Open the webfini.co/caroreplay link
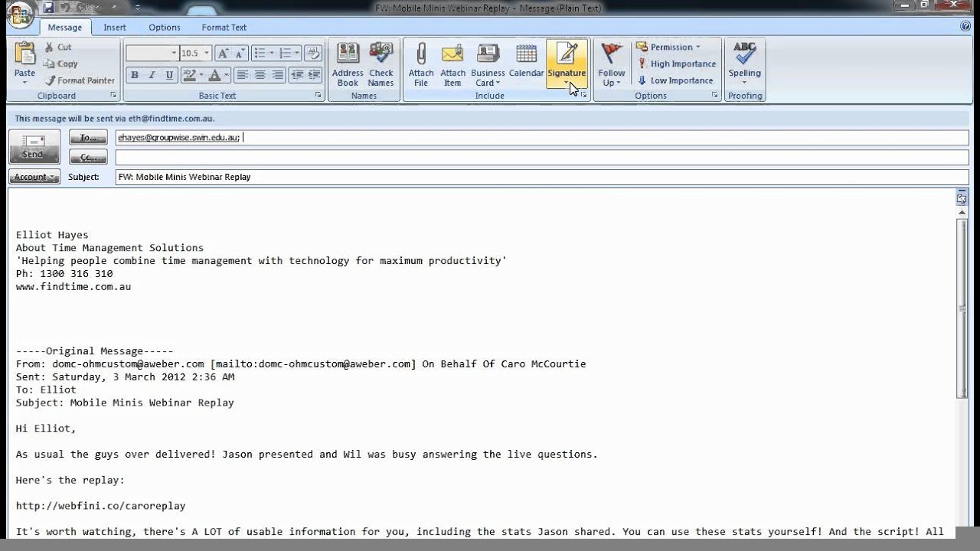 pyautogui.click(x=100, y=506)
